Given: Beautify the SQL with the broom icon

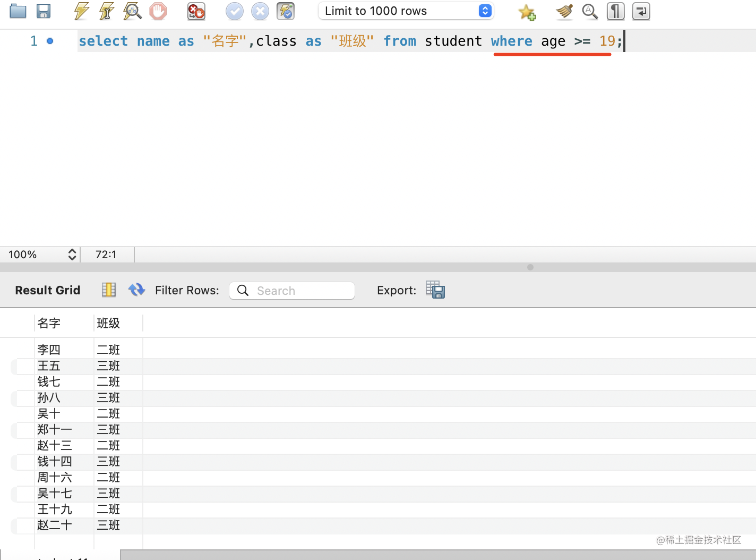Looking at the screenshot, I should 564,11.
